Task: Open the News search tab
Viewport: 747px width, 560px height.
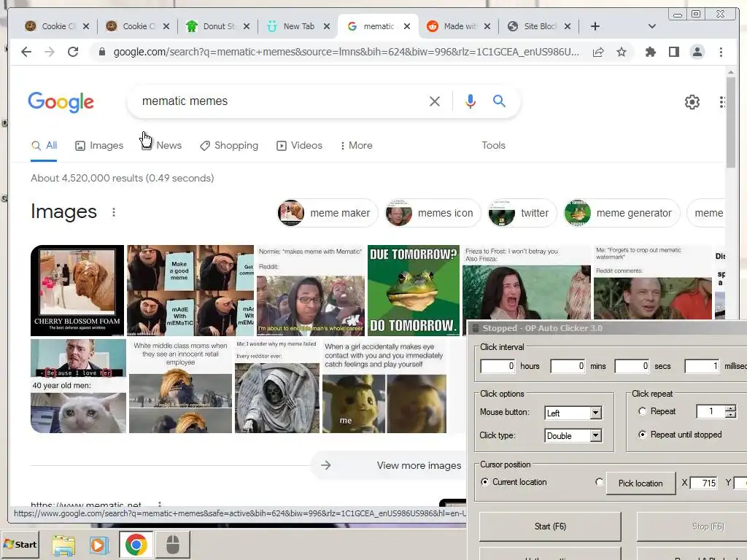Action: point(162,145)
